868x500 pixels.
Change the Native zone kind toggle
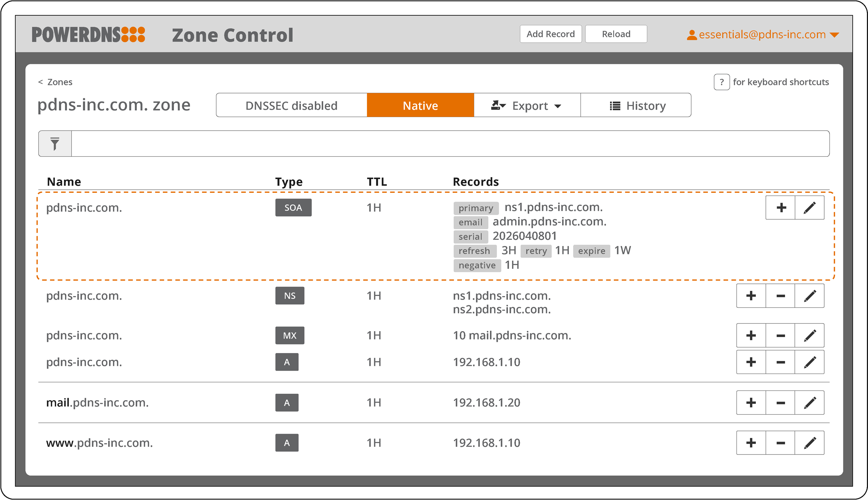coord(420,105)
